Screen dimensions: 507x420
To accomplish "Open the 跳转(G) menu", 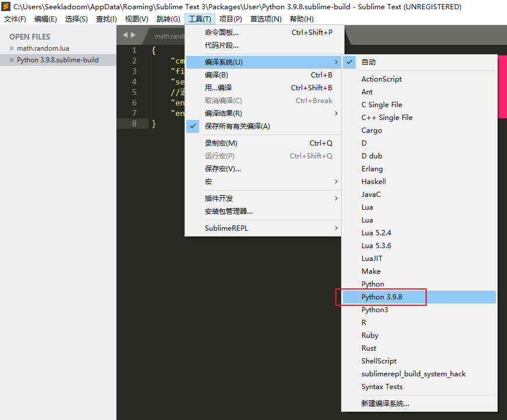I will click(x=168, y=19).
